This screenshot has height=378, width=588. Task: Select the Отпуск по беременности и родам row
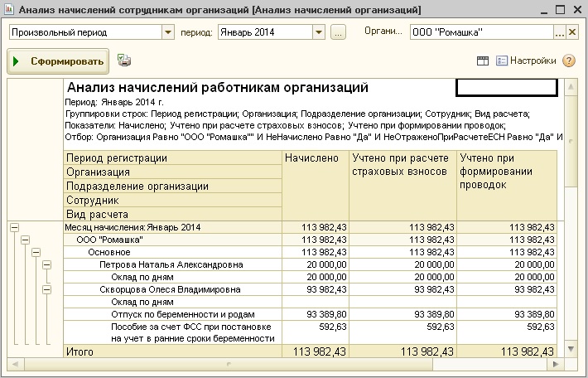tap(310, 314)
